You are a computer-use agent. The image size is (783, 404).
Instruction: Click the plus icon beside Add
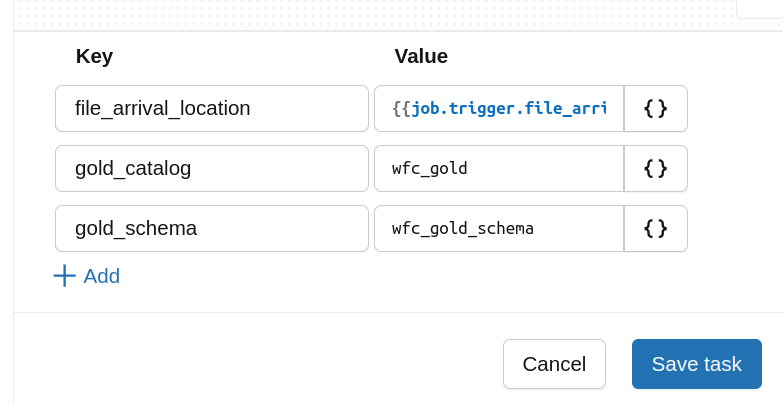64,276
